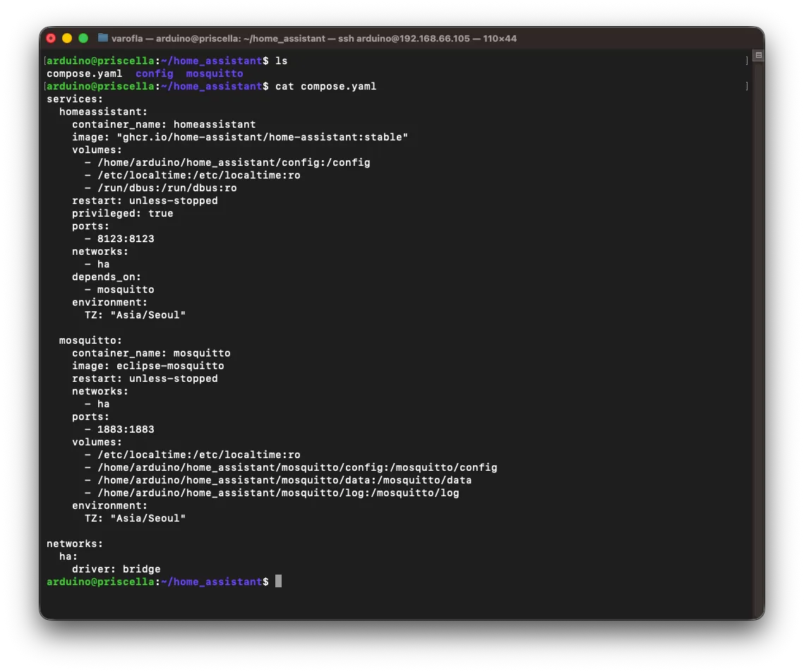Viewport: 804px width, 672px height.
Task: Click 'image: eclipse-mosquitto' line
Action: (148, 366)
